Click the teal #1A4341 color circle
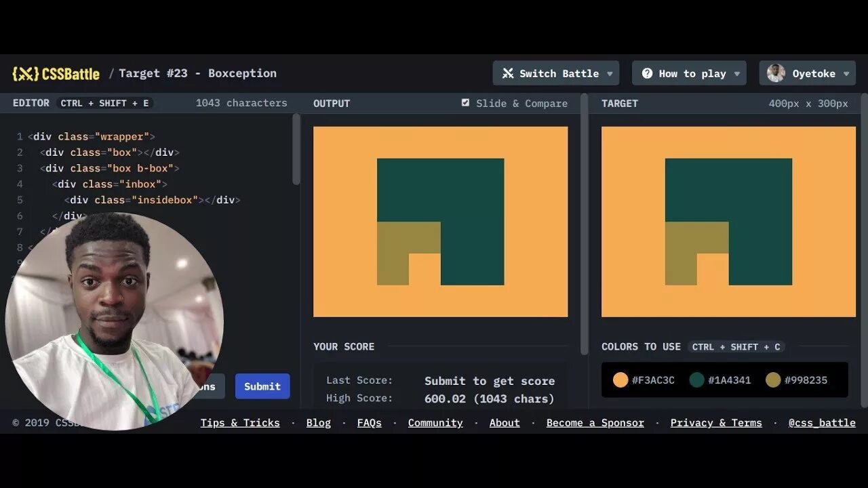The image size is (868, 488). pyautogui.click(x=696, y=380)
